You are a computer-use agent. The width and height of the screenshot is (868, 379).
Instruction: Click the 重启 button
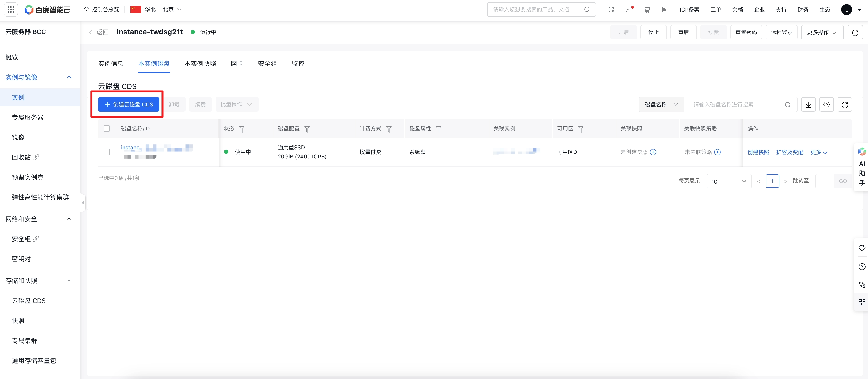[x=683, y=32]
